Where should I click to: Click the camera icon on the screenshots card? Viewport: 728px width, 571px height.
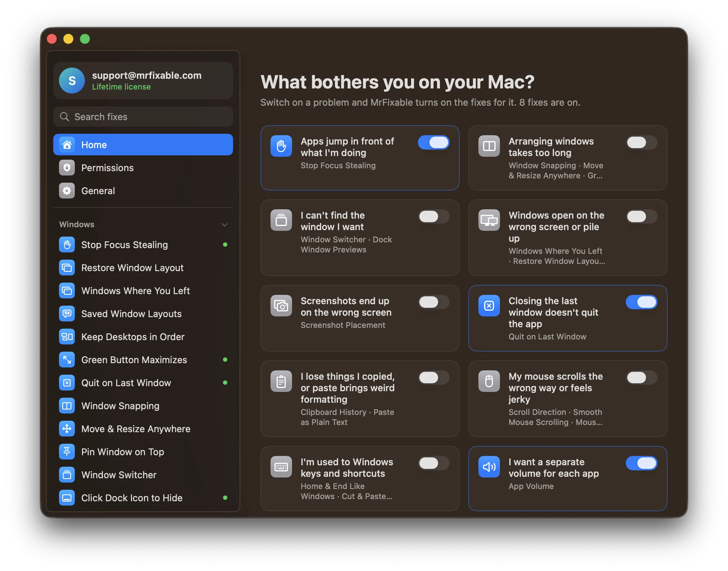click(281, 306)
